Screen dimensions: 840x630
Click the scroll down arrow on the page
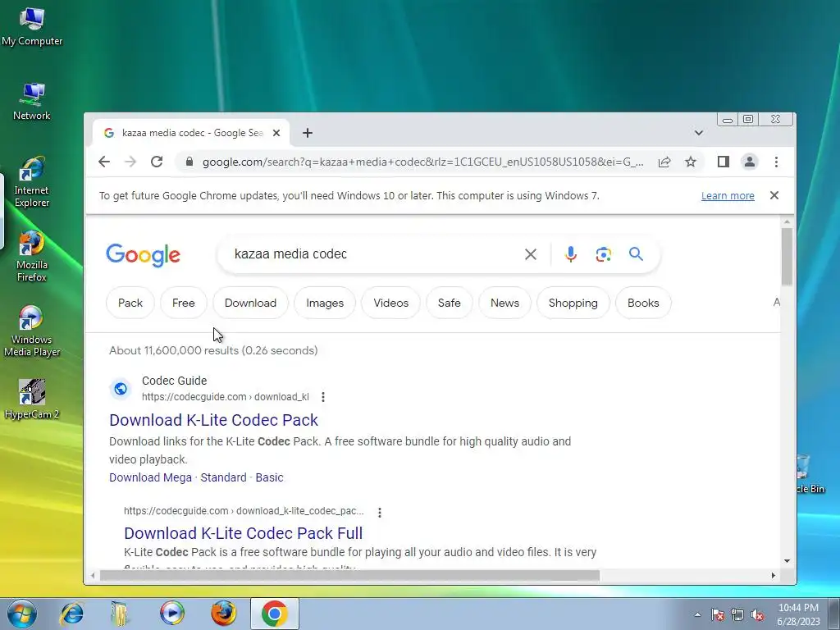[787, 561]
